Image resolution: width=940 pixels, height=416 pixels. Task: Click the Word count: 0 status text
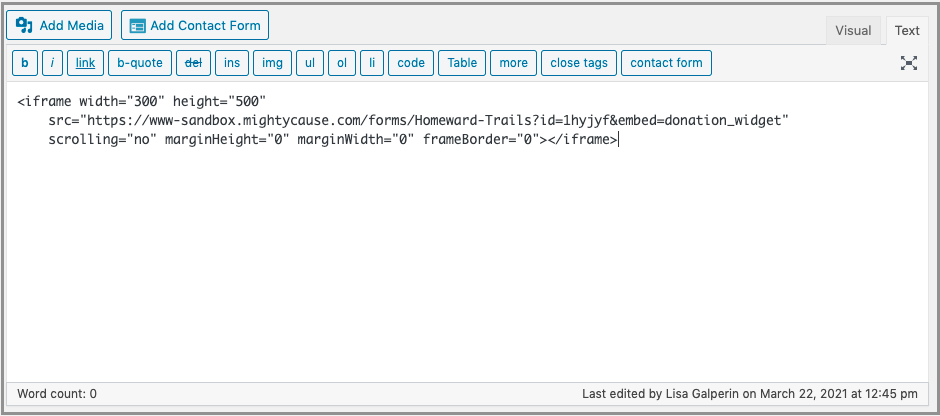coord(57,394)
